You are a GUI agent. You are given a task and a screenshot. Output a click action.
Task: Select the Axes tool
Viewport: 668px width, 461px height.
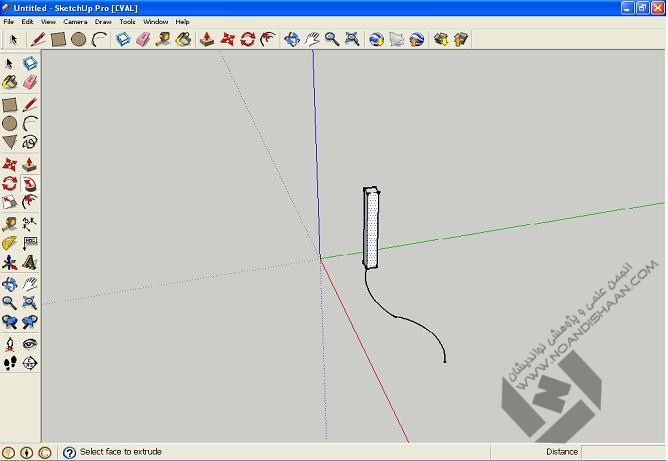[x=9, y=263]
